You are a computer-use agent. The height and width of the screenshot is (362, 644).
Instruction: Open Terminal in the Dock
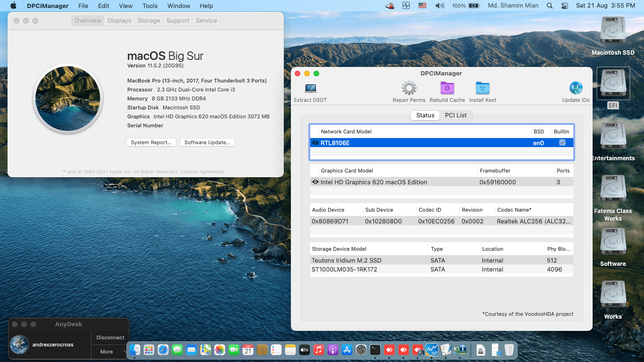tap(375, 350)
